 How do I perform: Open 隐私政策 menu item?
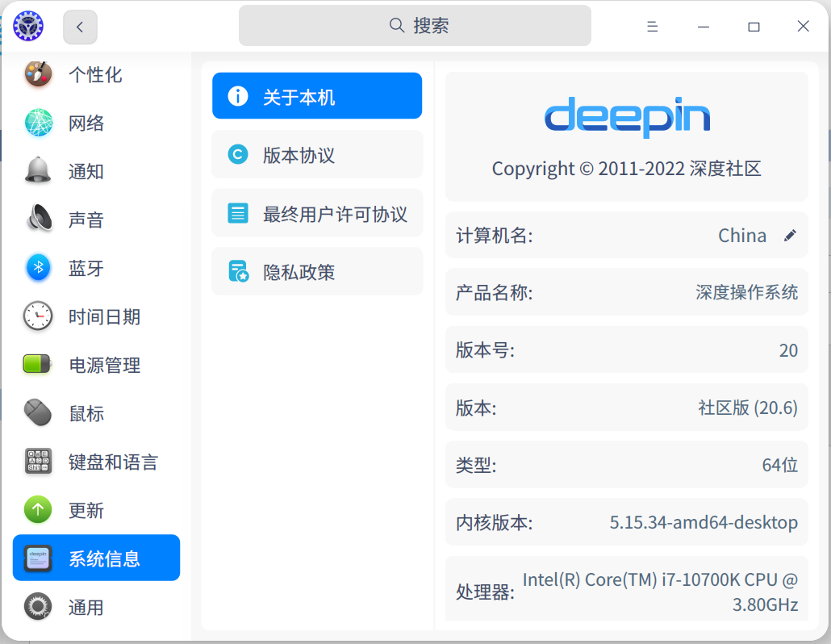(x=317, y=271)
